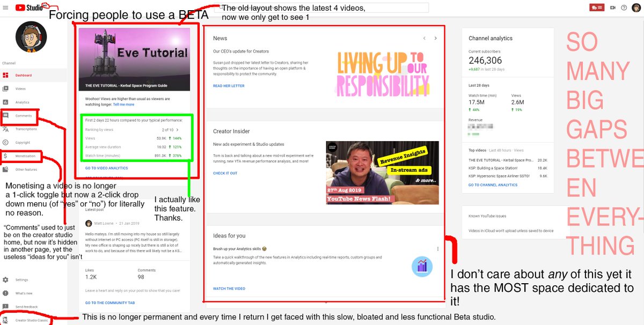Click the analytics chart illustration in Ideas for you
644x325 pixels.
[422, 266]
